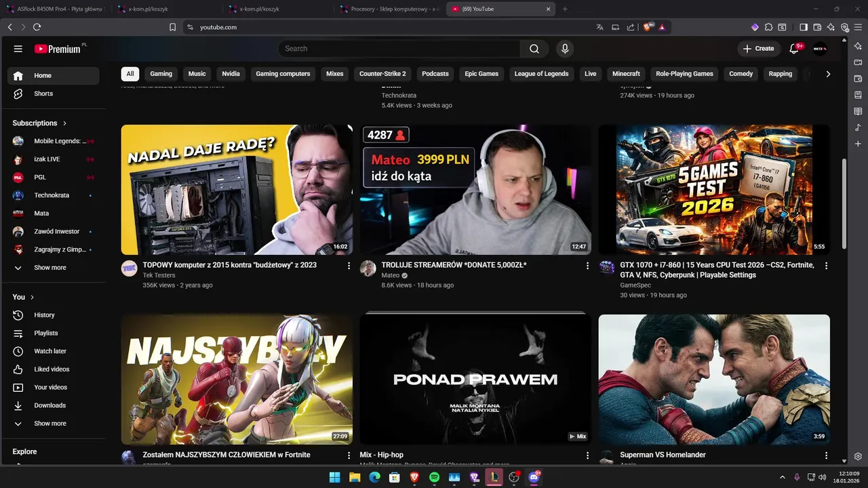This screenshot has height=488, width=868.
Task: Click the search magnifier button
Action: coord(534,49)
